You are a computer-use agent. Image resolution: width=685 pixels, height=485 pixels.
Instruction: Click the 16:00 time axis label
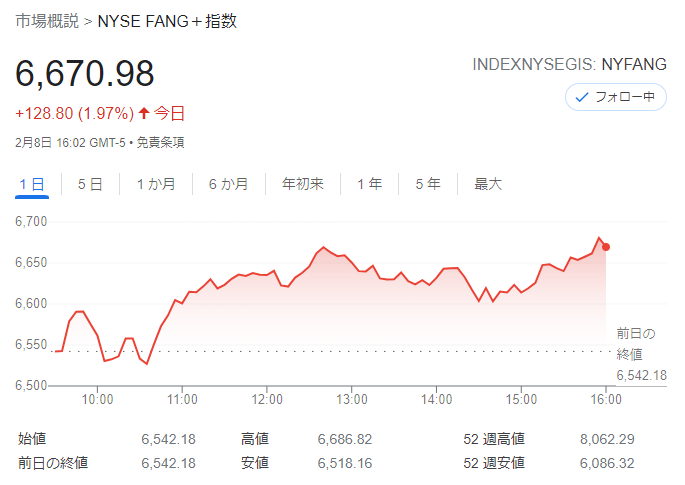coord(606,399)
